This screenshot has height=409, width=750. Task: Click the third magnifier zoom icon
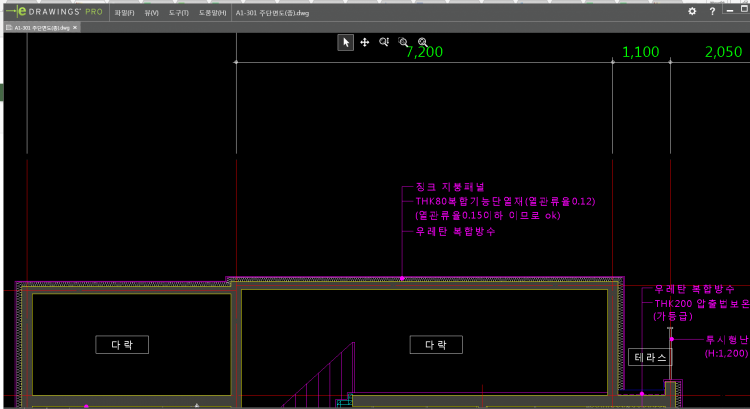pos(423,42)
